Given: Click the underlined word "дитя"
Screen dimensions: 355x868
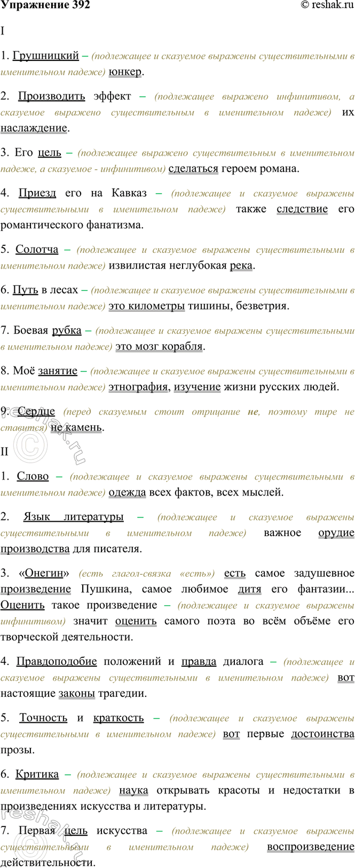Looking at the screenshot, I should [249, 590].
